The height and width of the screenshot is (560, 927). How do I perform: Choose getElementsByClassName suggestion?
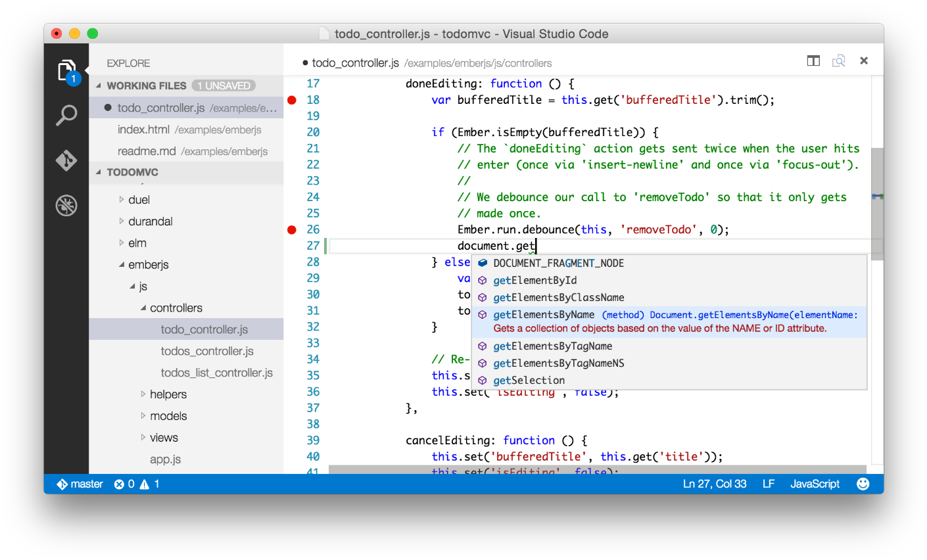(669, 297)
